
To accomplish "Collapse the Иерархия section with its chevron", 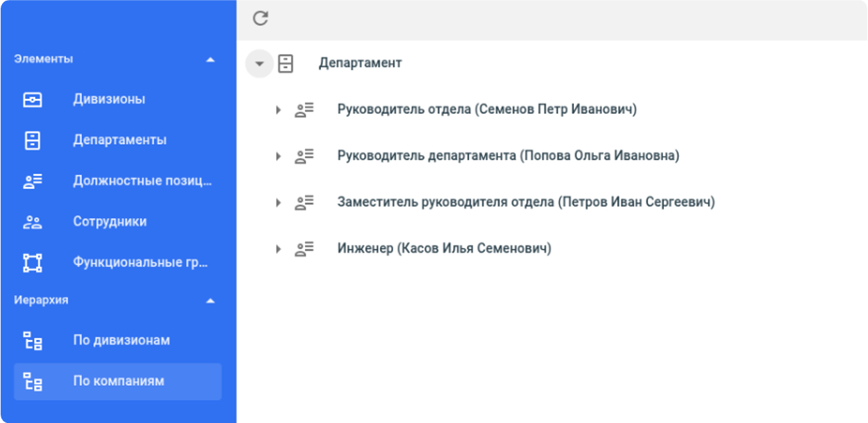I will tap(211, 300).
